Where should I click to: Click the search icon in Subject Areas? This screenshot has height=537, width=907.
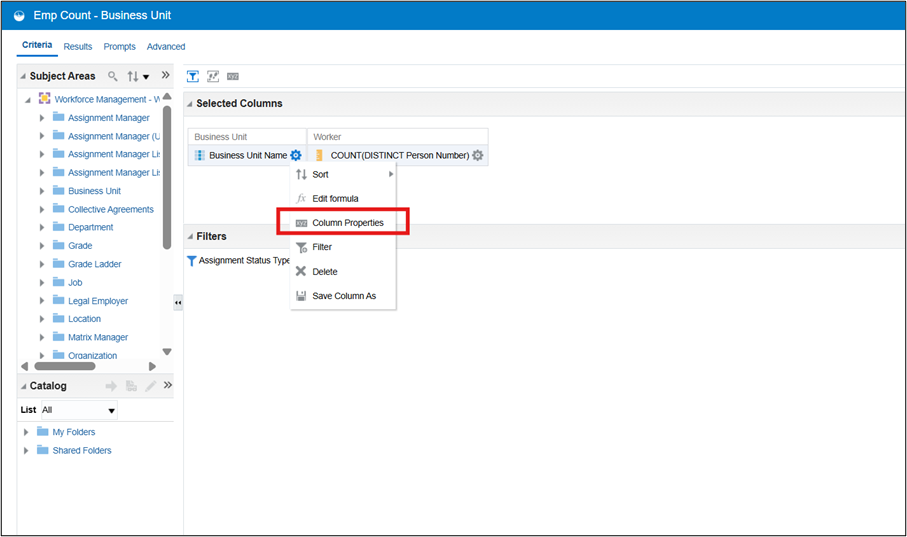113,76
